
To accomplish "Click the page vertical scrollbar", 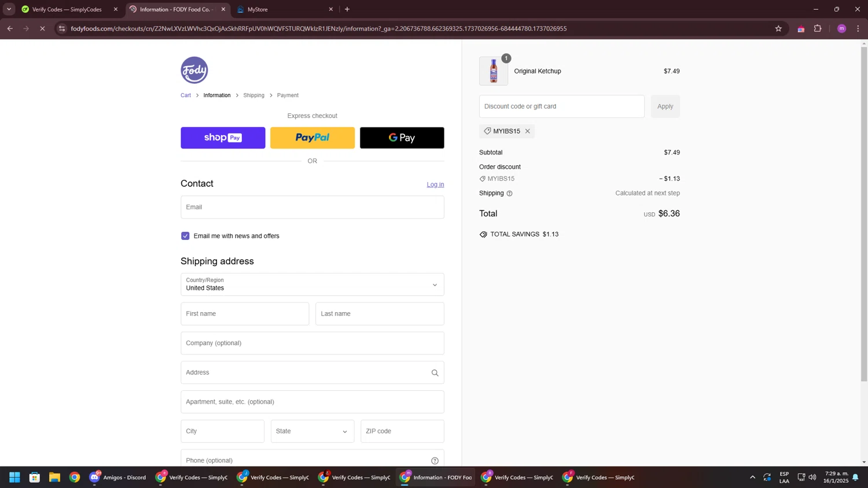I will [x=864, y=214].
